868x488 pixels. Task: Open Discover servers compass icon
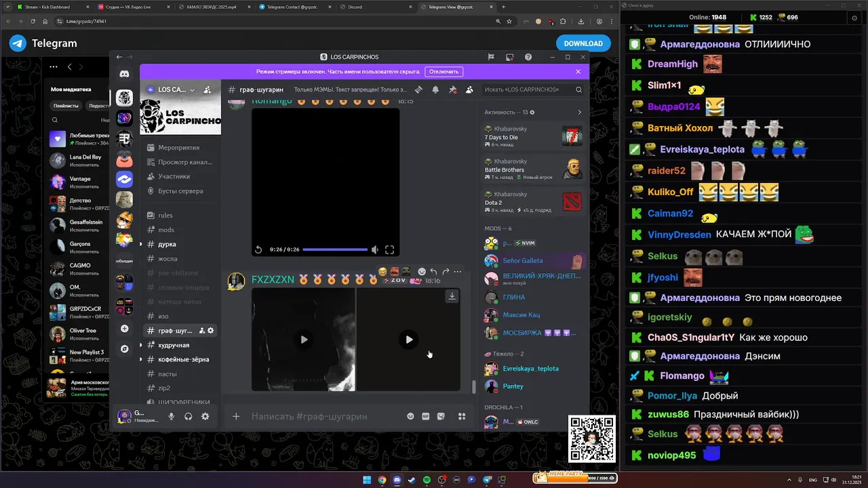pos(124,349)
